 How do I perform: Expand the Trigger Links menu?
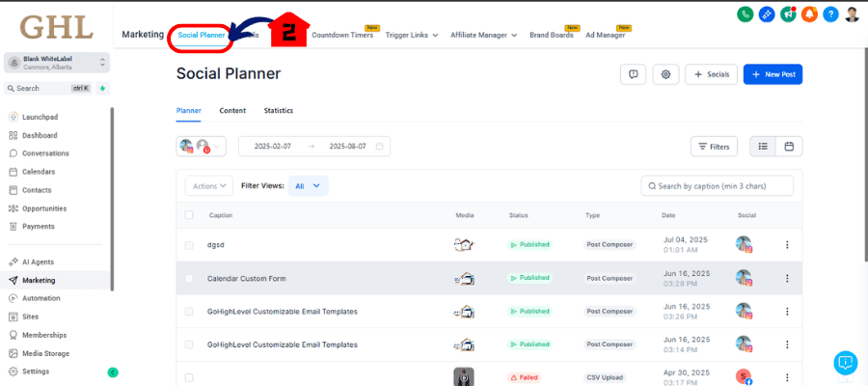pyautogui.click(x=412, y=35)
